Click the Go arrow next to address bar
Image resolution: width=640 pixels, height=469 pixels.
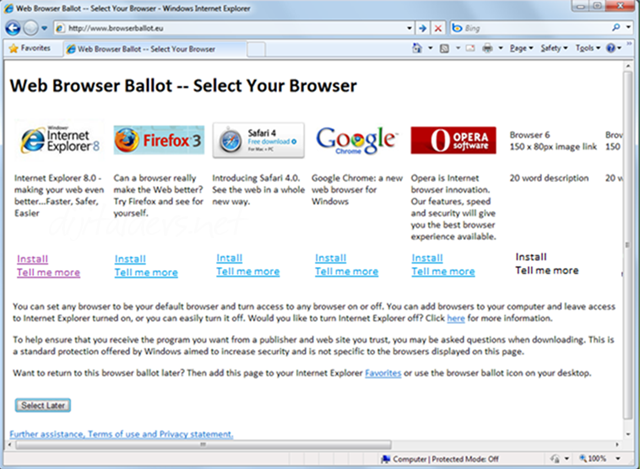click(423, 28)
